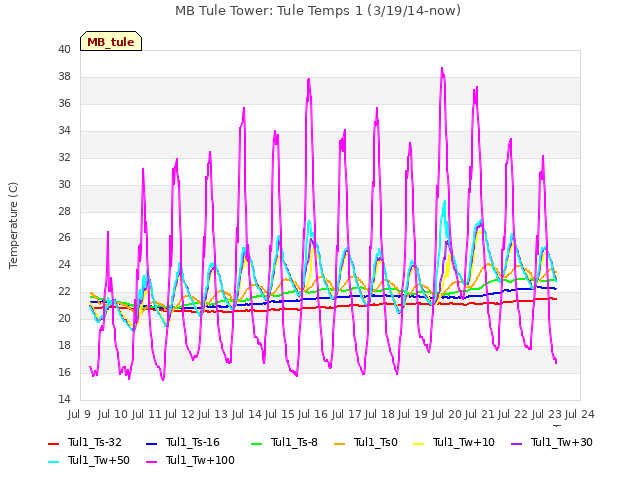
Task: Click the Jul 10 x-axis label
Action: tap(113, 415)
